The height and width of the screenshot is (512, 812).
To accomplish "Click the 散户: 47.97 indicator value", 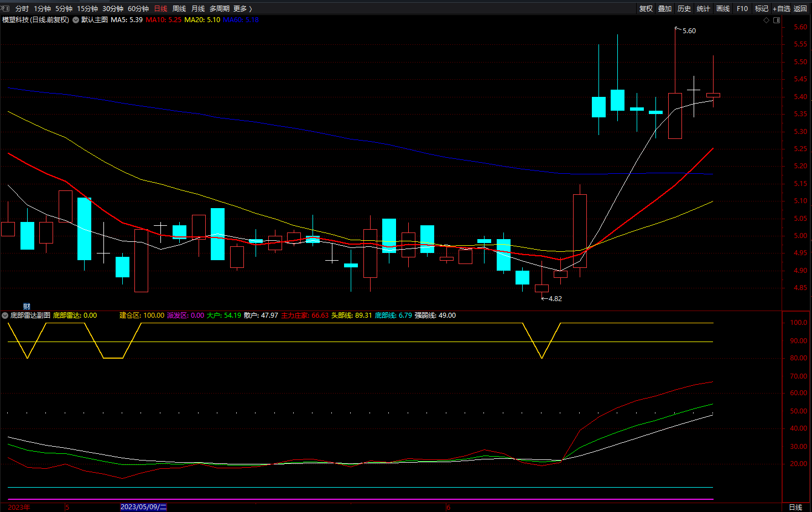I will click(x=261, y=316).
